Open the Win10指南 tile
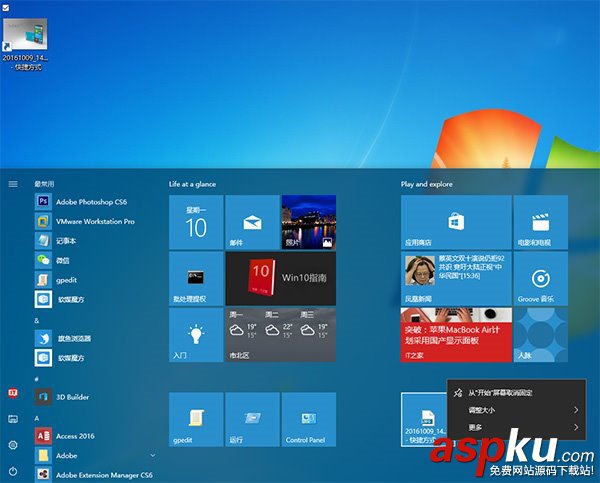Viewport: 600px width, 483px height. tap(280, 278)
